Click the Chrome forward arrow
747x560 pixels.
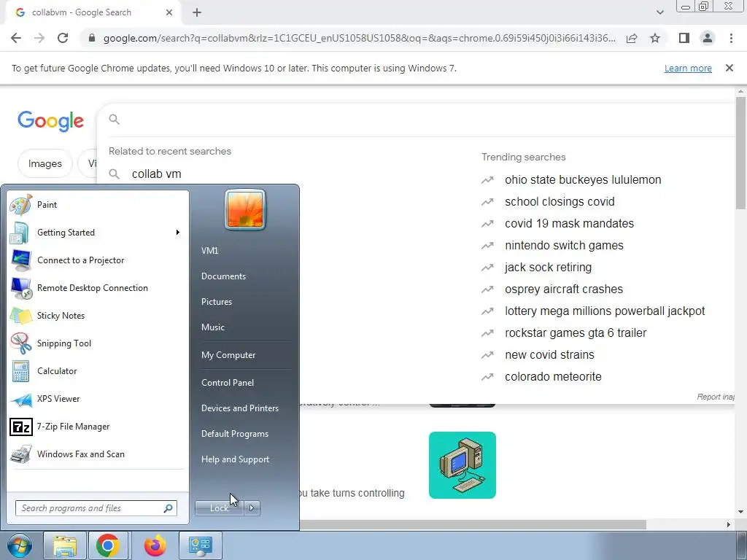(39, 38)
